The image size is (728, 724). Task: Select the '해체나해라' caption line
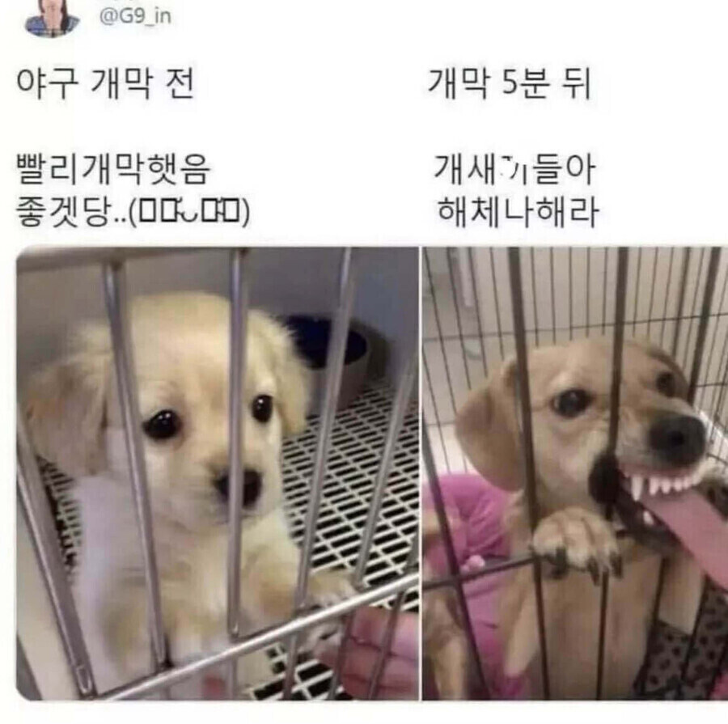tap(518, 212)
